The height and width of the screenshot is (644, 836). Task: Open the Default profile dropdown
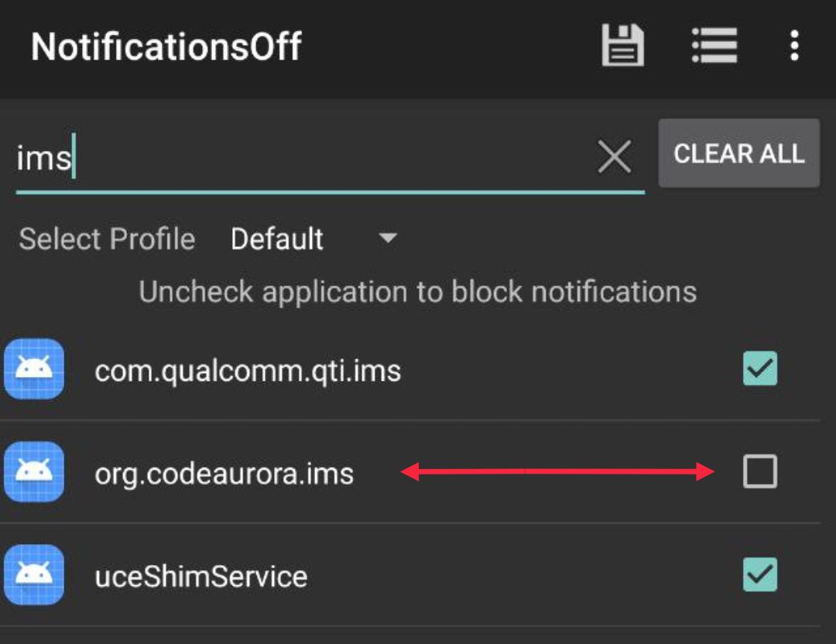(x=277, y=239)
